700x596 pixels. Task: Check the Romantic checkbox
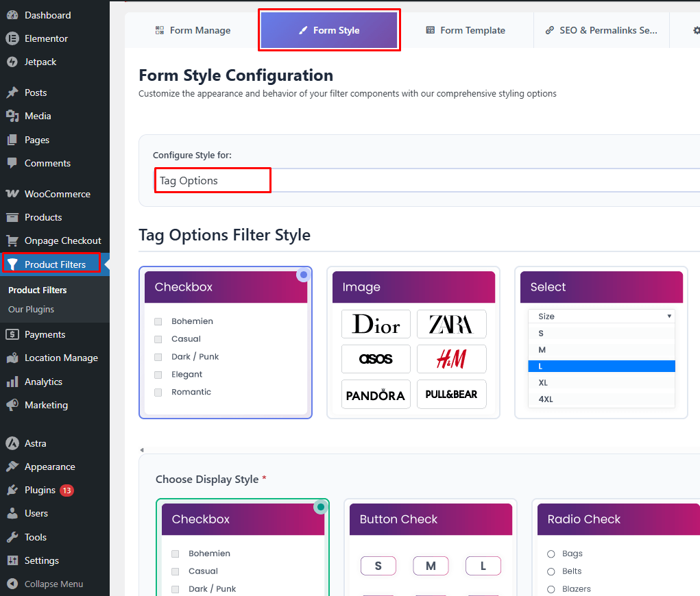(x=158, y=393)
